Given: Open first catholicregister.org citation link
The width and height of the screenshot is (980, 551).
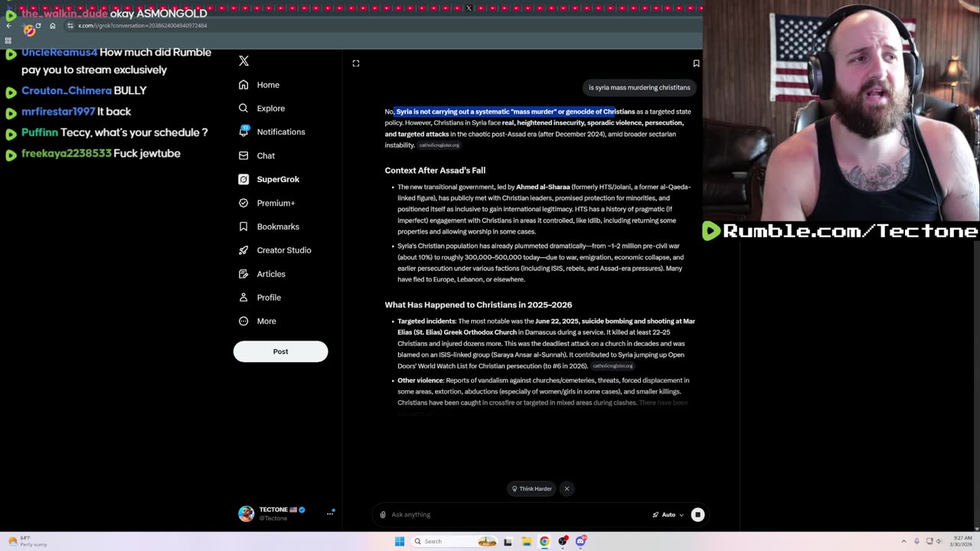Looking at the screenshot, I should 439,145.
